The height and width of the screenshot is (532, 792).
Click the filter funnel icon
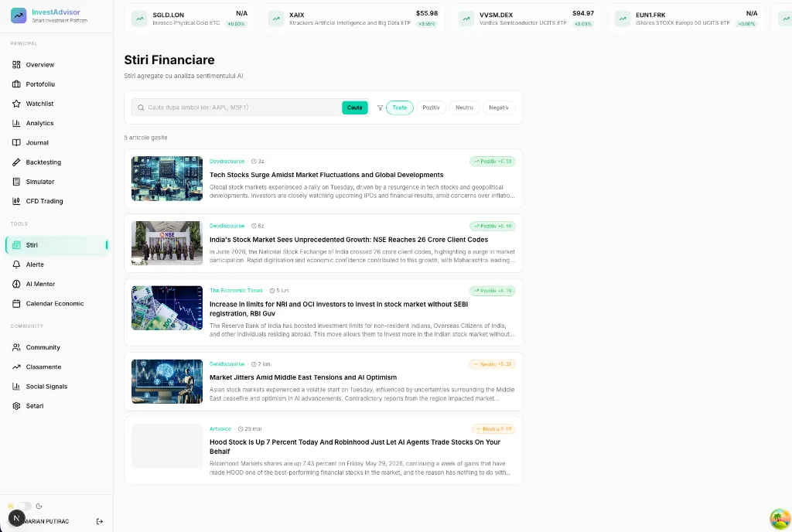381,107
